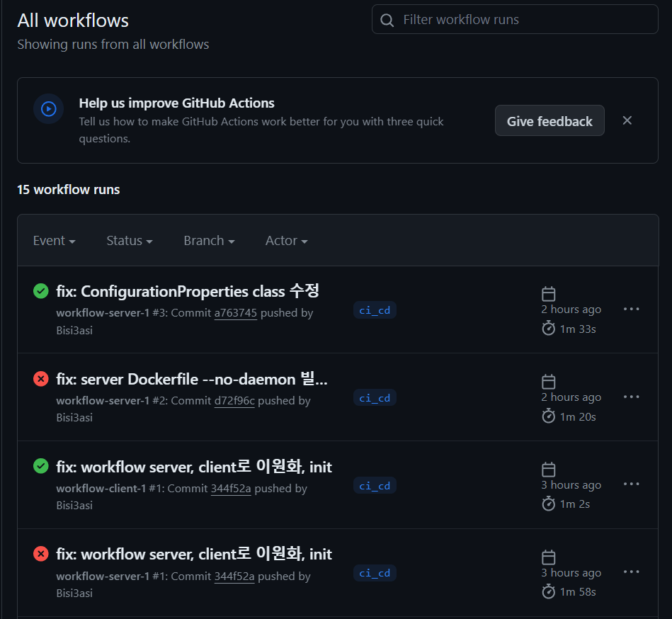Open the Event filter dropdown
This screenshot has width=672, height=619.
tap(54, 240)
